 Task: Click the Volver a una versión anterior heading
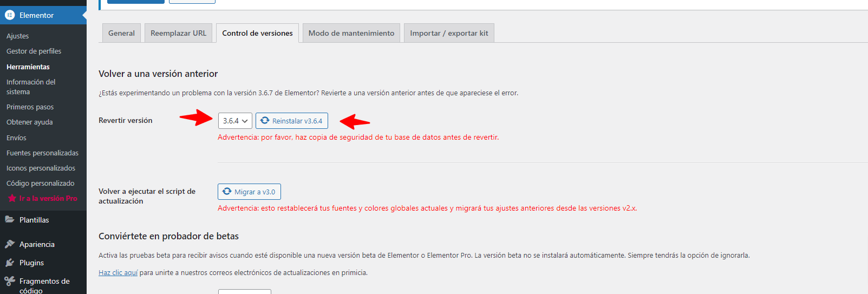click(x=158, y=74)
